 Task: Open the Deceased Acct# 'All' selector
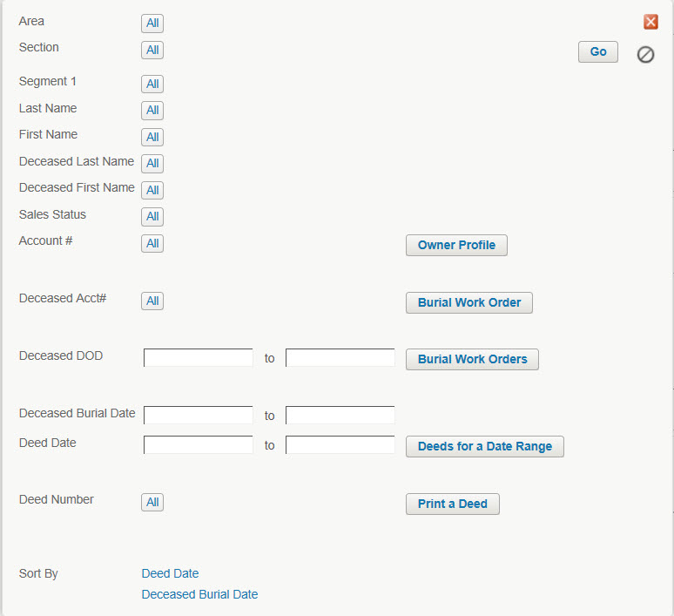[x=152, y=301]
